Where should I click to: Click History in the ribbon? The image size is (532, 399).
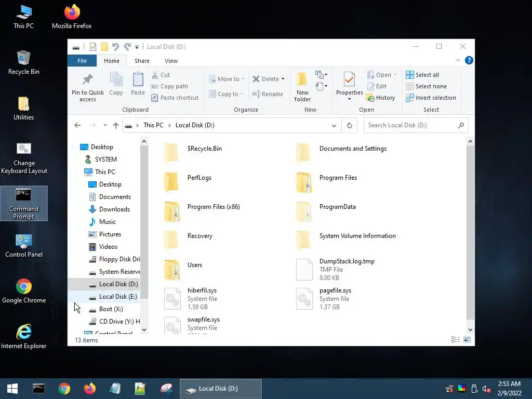point(381,98)
